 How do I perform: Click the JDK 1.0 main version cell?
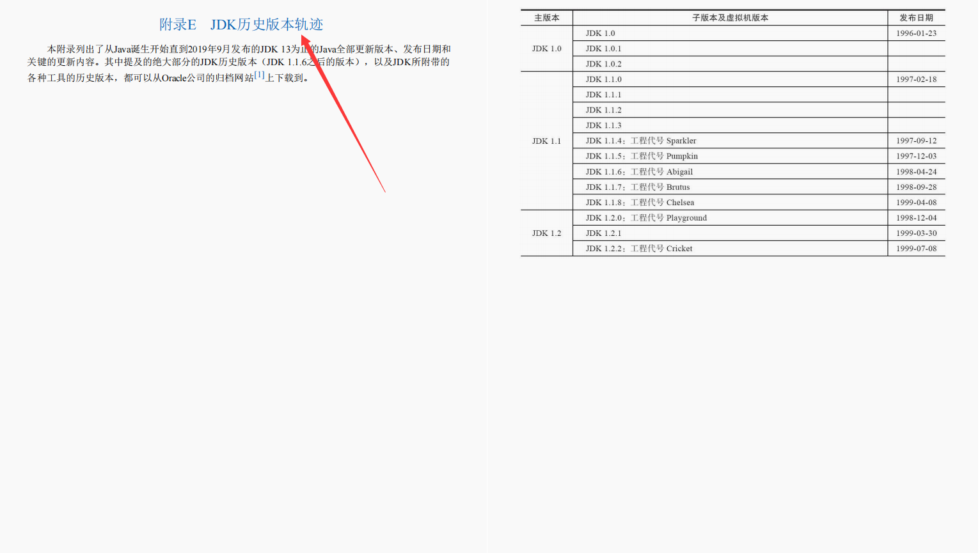pyautogui.click(x=547, y=49)
